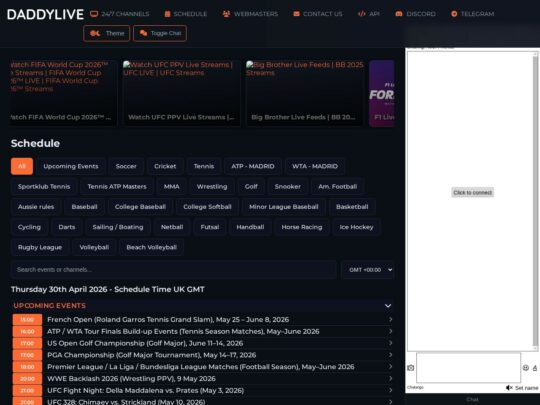This screenshot has height=405, width=540.
Task: Toggle Chat panel visibility
Action: [x=160, y=33]
